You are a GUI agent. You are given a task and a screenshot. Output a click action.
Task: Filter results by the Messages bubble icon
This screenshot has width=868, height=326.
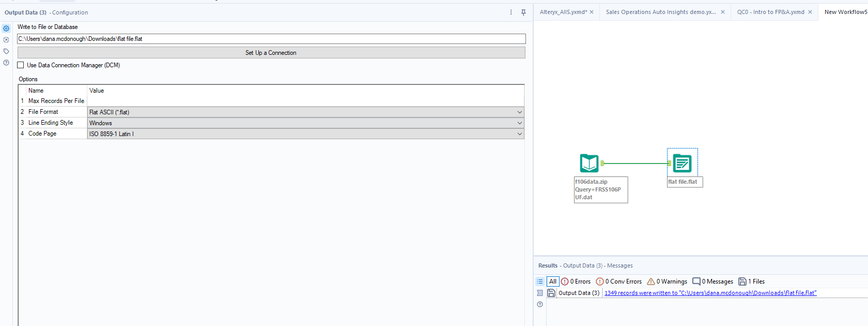696,281
